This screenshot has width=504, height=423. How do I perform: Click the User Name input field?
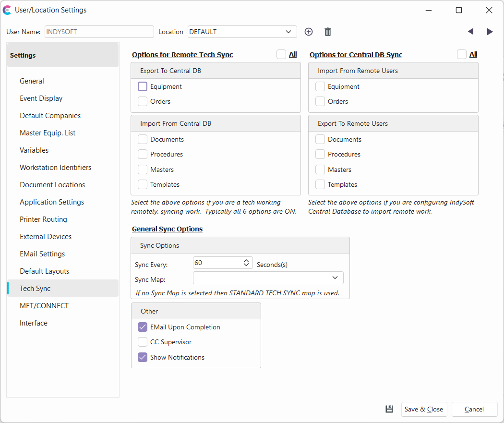click(99, 32)
